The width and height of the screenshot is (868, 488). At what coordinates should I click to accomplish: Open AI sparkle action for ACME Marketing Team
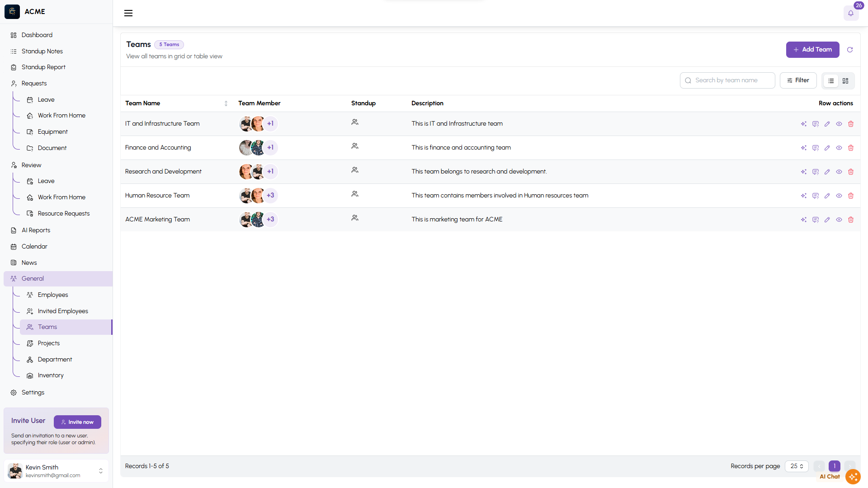803,220
